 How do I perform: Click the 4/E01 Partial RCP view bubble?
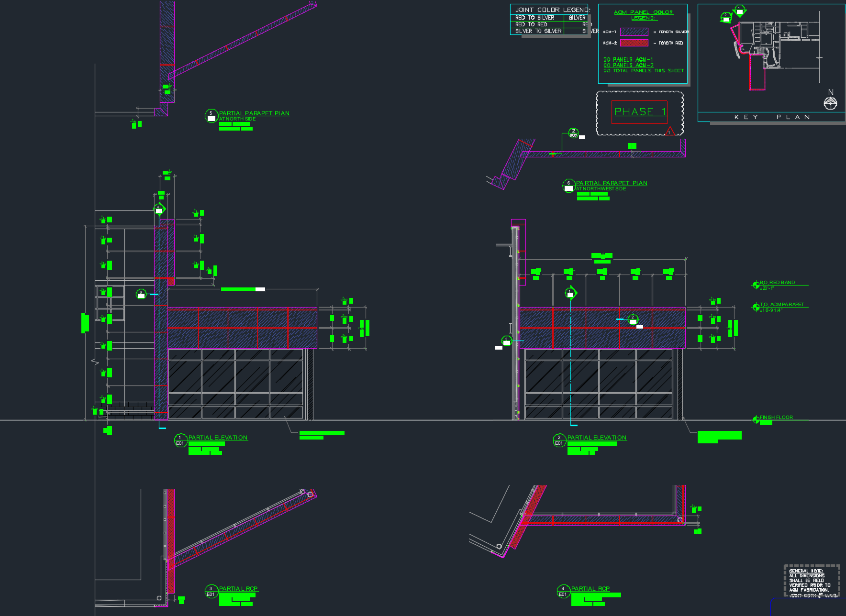coord(563,592)
